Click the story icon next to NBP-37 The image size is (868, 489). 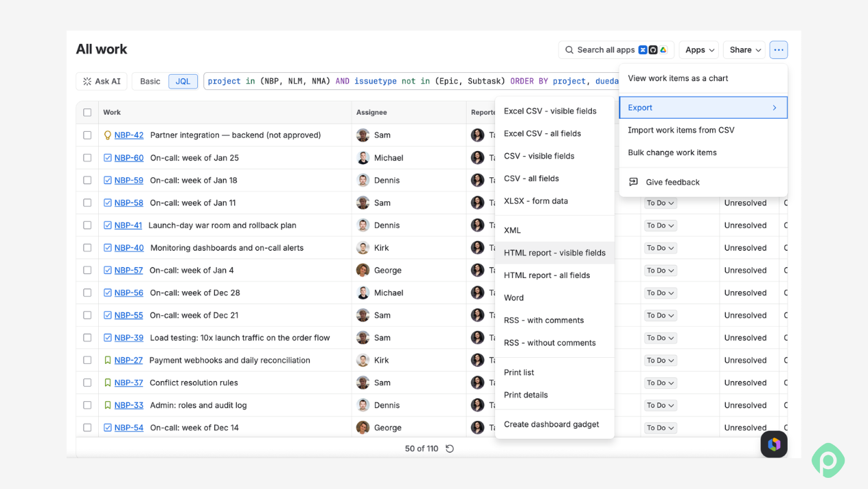tap(107, 383)
